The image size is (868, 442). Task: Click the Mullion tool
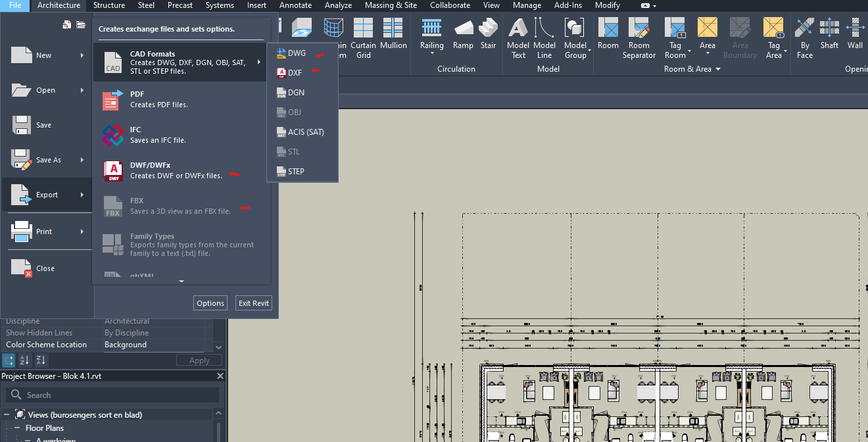click(x=393, y=36)
